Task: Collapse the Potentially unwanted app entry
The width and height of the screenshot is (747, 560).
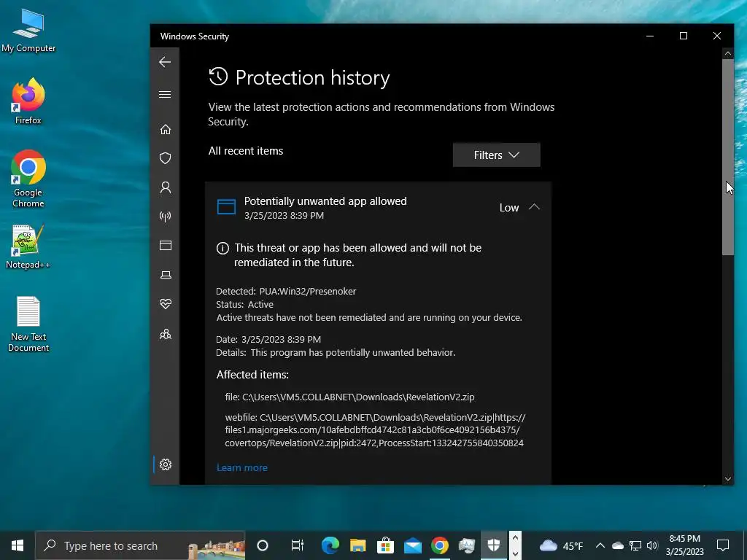Action: [534, 207]
